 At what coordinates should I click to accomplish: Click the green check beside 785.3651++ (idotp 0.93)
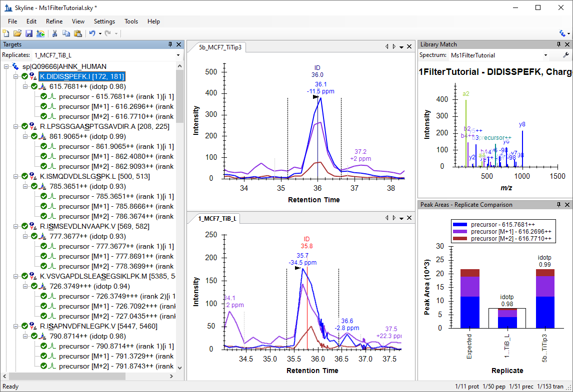coord(34,186)
